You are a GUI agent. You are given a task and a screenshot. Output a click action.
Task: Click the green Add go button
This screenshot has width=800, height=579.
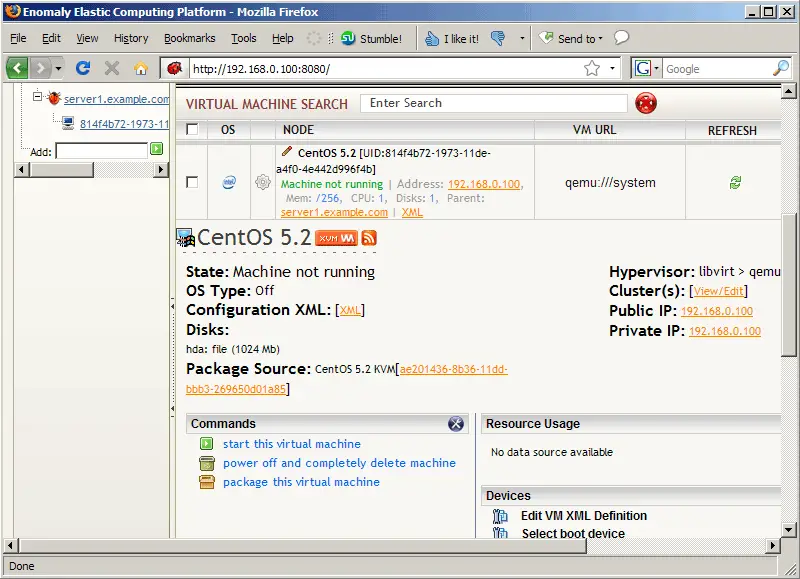[x=157, y=149]
